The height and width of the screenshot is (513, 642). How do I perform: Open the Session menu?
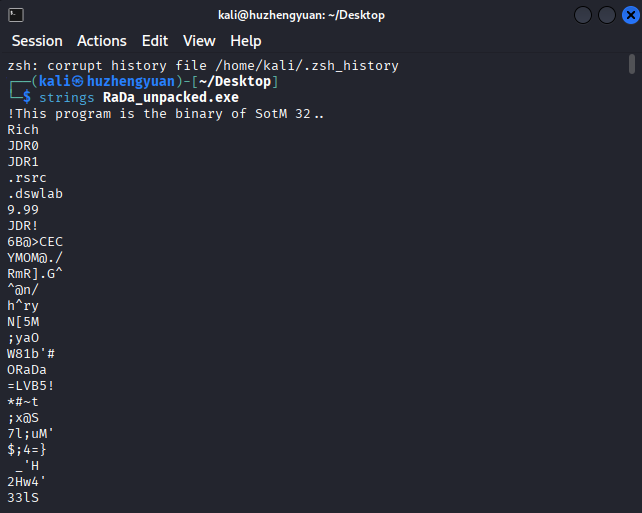pos(37,41)
